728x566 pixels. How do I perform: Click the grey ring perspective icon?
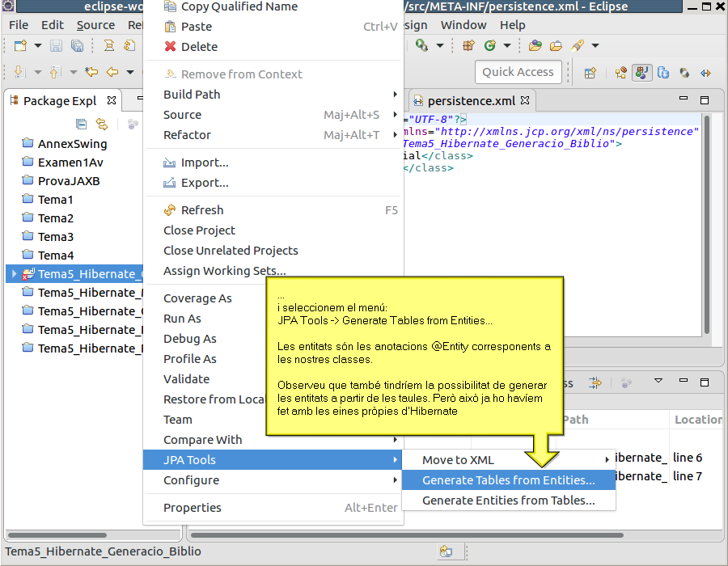[x=684, y=73]
